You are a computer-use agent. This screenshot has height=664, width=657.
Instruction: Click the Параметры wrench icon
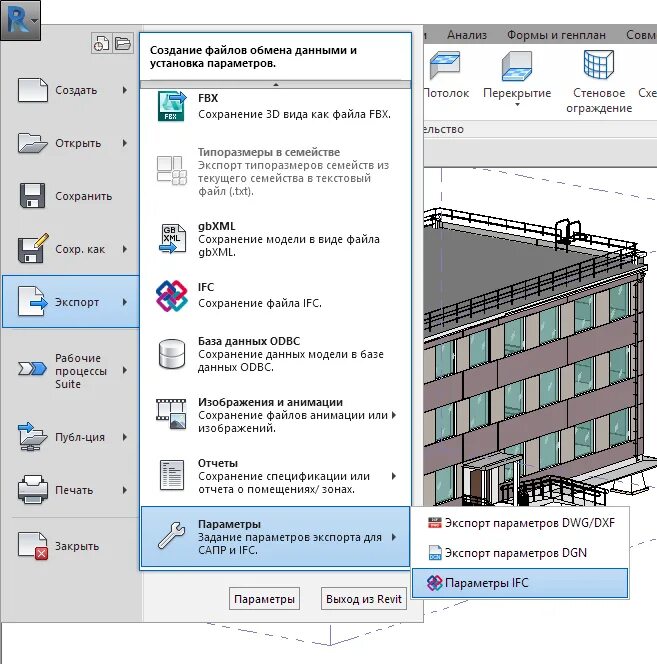[x=172, y=536]
